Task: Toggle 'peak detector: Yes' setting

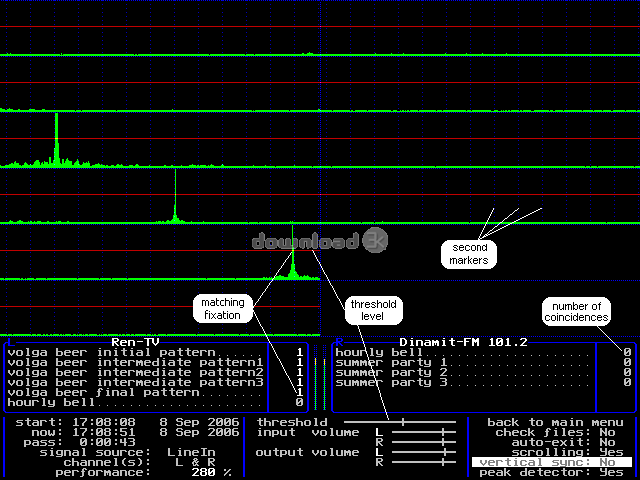Action: point(551,473)
